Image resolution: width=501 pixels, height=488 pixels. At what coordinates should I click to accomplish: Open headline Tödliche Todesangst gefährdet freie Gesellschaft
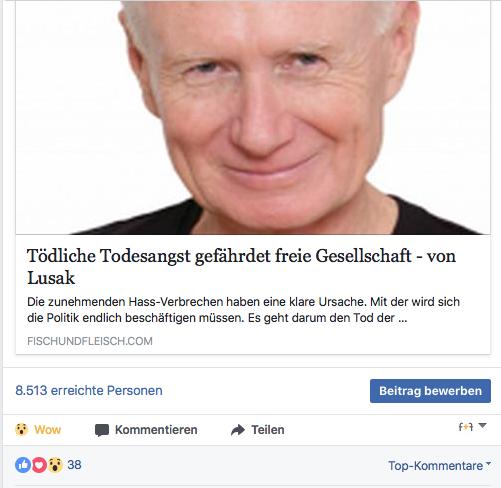point(241,266)
